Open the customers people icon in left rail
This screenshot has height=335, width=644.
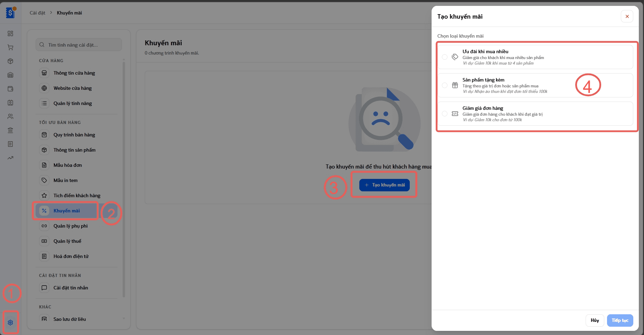[10, 116]
